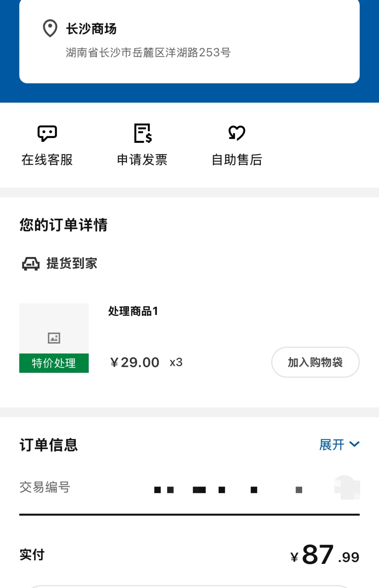
Task: Tap the 订单信息 section header
Action: pos(48,445)
